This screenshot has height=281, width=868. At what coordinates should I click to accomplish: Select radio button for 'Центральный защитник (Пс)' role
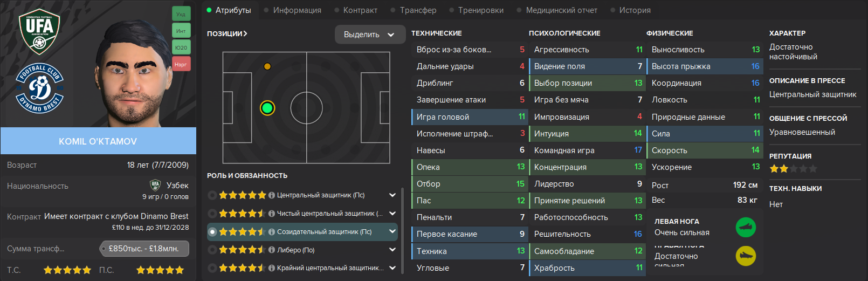212,195
